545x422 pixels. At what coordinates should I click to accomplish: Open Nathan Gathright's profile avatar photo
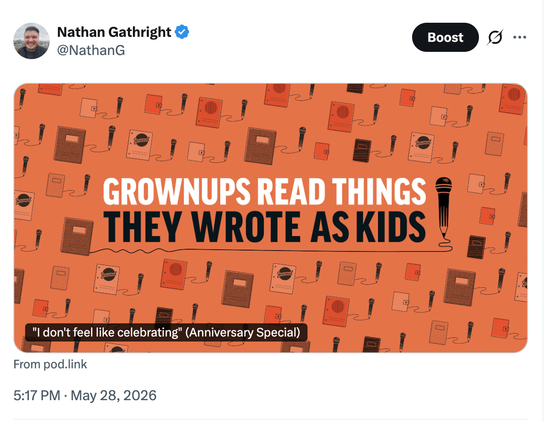31,41
